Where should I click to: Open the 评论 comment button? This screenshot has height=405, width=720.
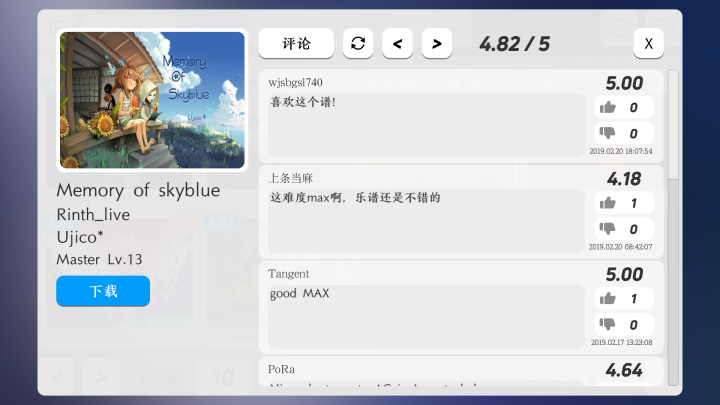296,43
